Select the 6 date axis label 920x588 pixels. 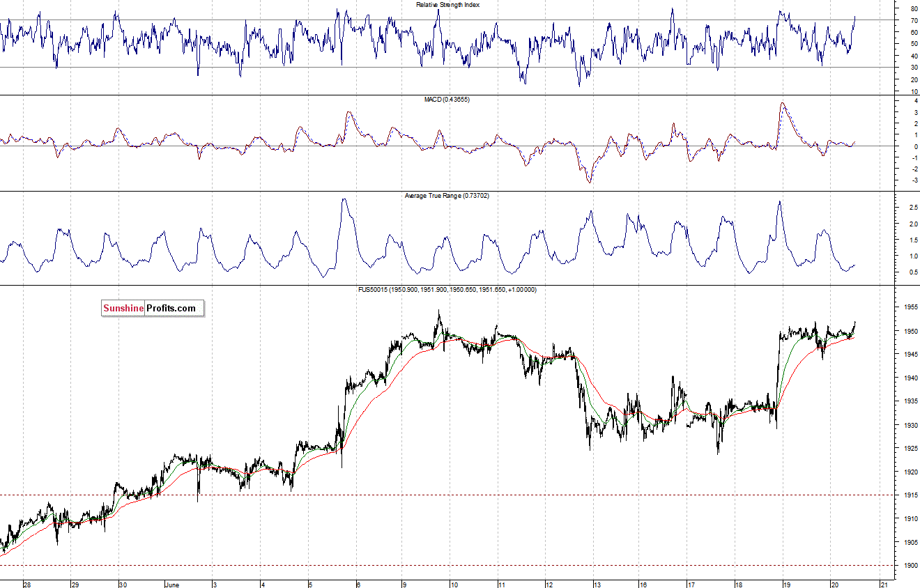point(358,584)
